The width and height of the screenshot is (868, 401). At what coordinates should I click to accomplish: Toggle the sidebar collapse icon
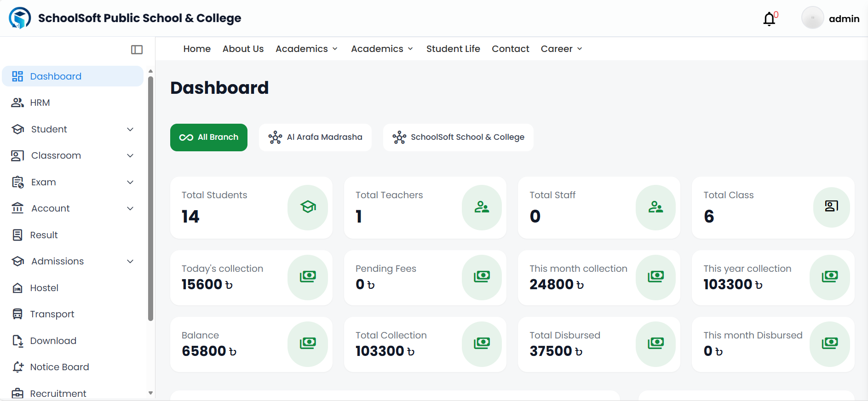tap(137, 50)
